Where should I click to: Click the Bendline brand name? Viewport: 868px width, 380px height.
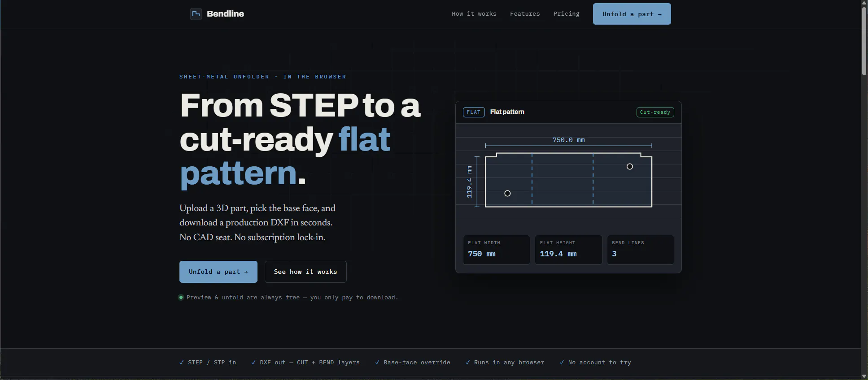pos(225,14)
